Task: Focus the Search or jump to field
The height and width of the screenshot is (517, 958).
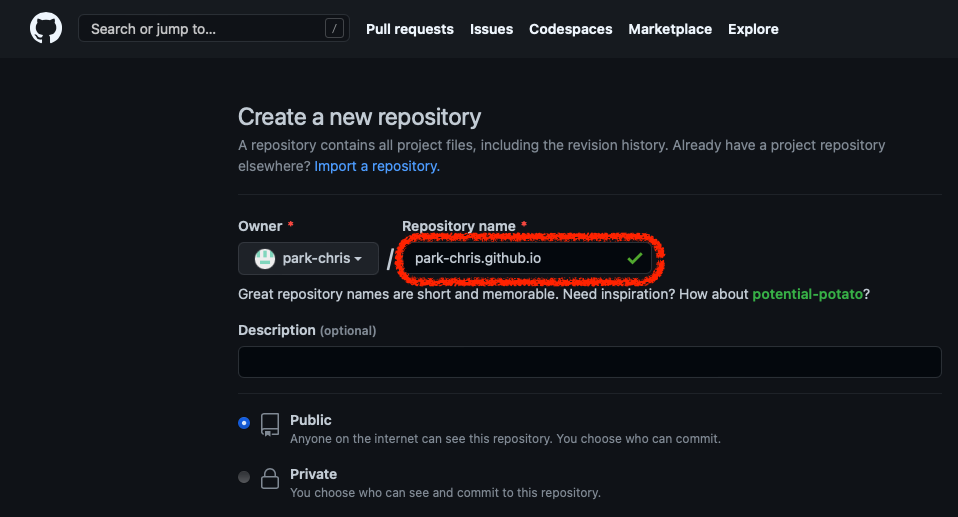Action: click(x=214, y=28)
